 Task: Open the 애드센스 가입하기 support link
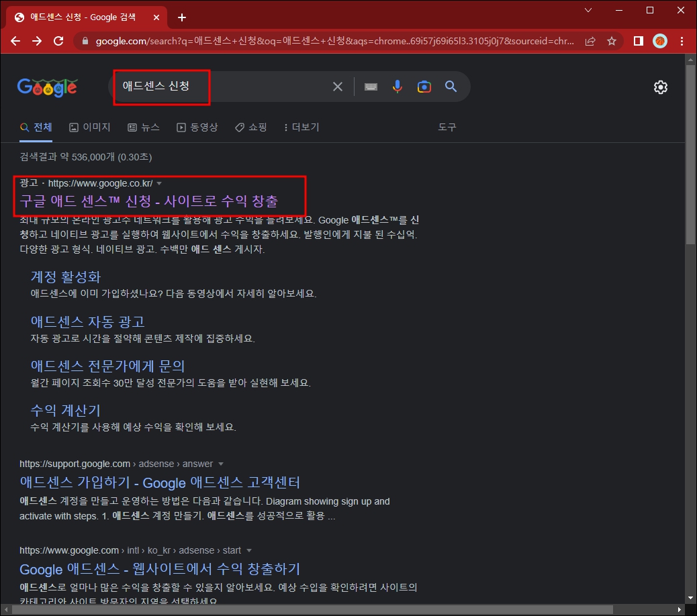(159, 482)
